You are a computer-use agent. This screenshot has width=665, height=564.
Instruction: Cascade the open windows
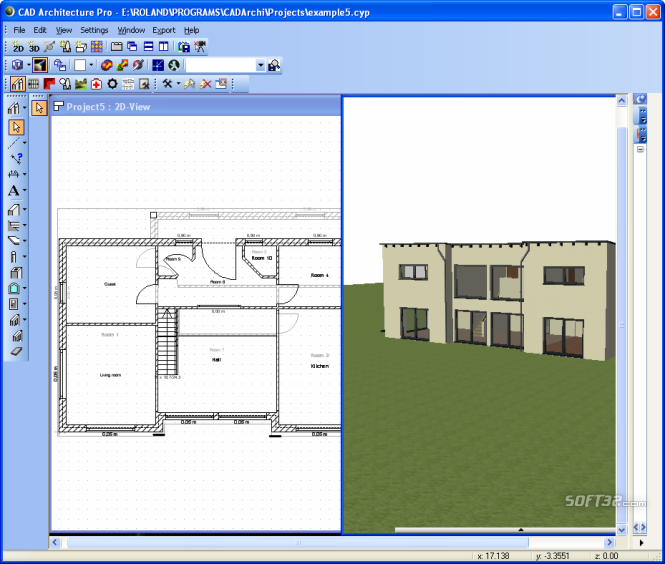pos(132,47)
